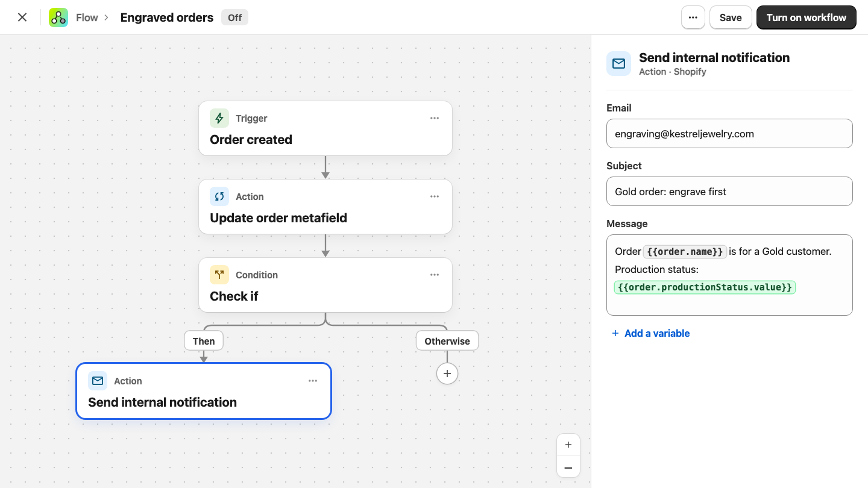Click the envelope icon on the notification step

pyautogui.click(x=98, y=381)
